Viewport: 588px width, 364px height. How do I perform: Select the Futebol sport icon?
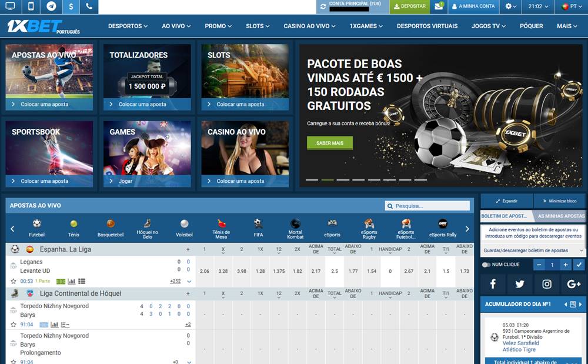pos(37,228)
